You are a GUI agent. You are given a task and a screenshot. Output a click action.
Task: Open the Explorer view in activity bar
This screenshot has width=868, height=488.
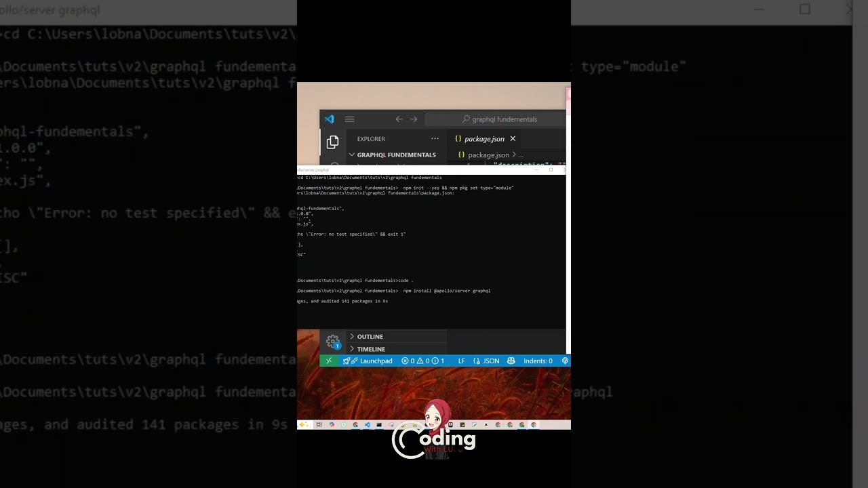coord(332,142)
